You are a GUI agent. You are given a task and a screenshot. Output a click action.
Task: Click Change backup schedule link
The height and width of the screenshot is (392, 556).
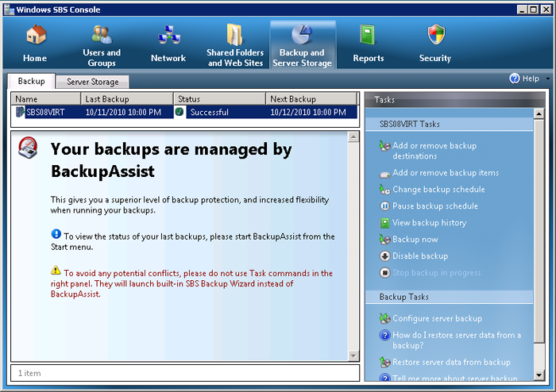pos(438,190)
